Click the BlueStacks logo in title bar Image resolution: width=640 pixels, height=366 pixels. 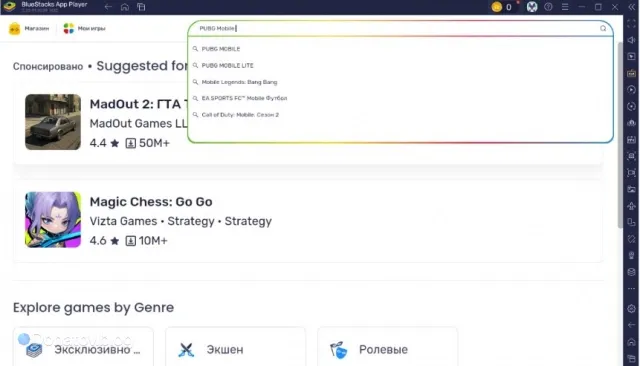pos(9,7)
